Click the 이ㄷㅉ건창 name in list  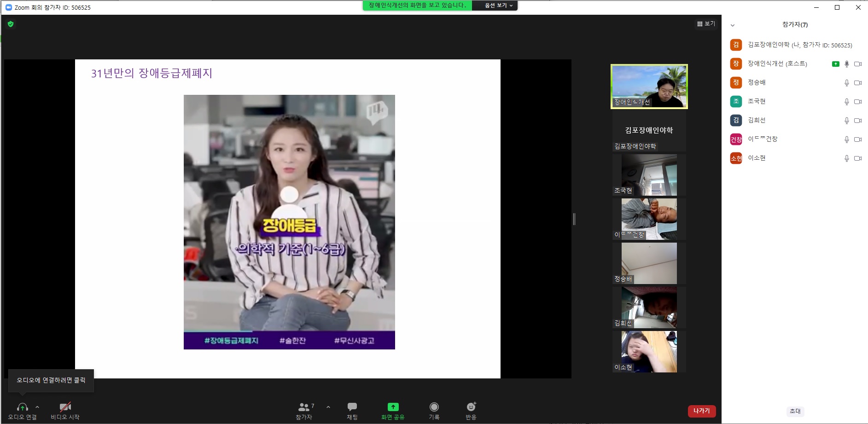coord(763,139)
